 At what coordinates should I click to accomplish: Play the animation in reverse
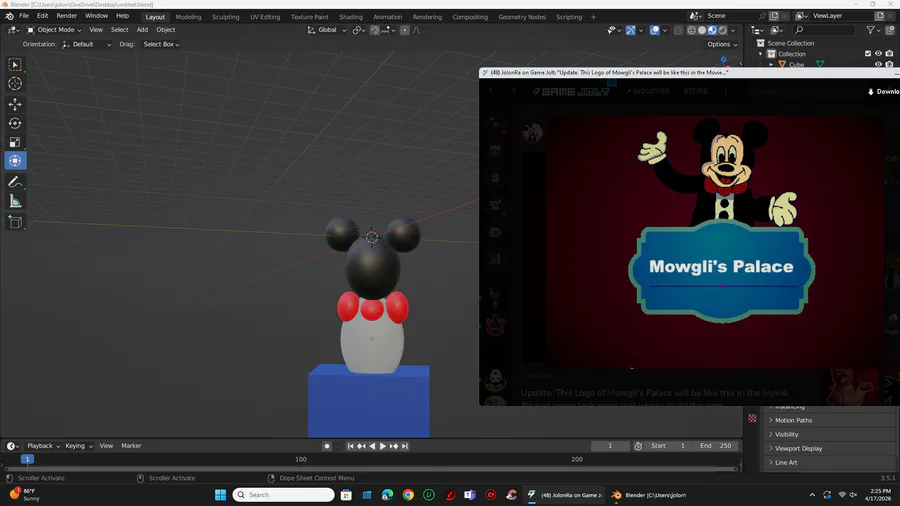[372, 446]
